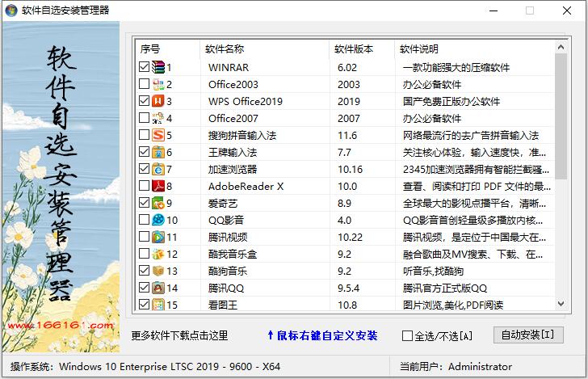Uncheck the 看图王 checkbox
The width and height of the screenshot is (588, 379).
click(x=144, y=305)
